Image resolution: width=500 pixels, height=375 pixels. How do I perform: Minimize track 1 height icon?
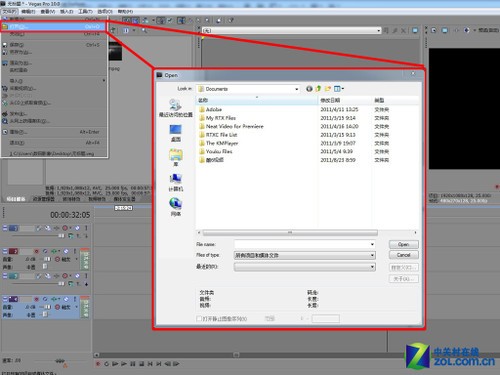click(5, 228)
